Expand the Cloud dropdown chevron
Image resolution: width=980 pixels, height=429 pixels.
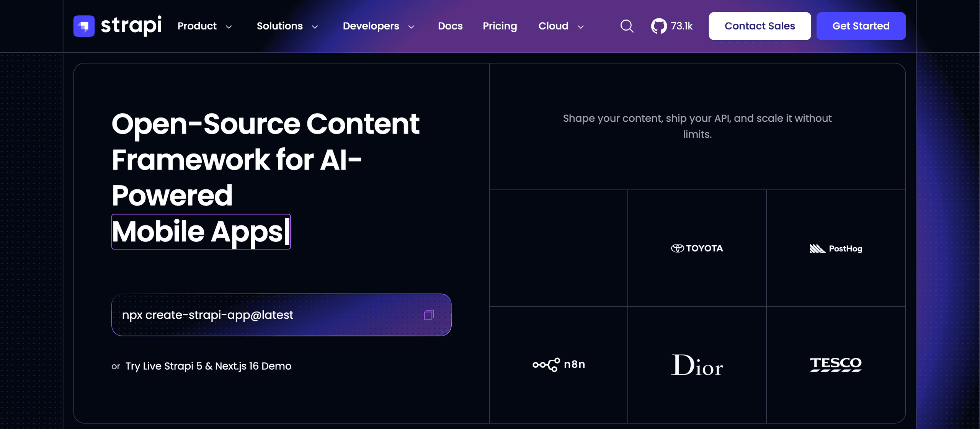[x=581, y=27]
